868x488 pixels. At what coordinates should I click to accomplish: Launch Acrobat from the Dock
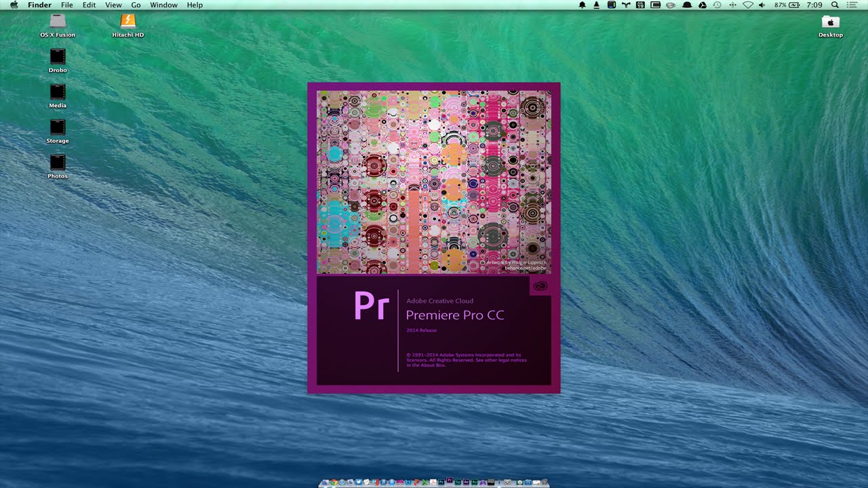click(433, 482)
